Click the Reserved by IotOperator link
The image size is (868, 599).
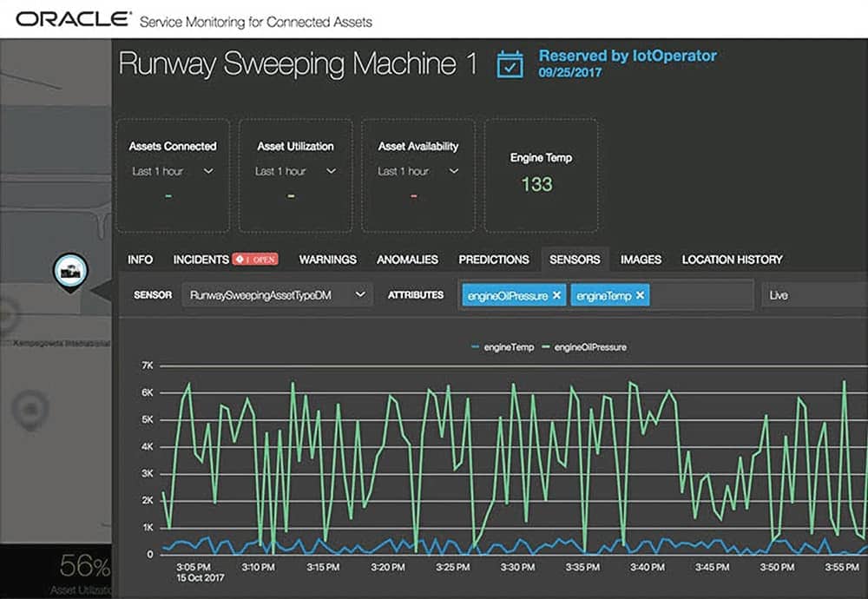[628, 56]
